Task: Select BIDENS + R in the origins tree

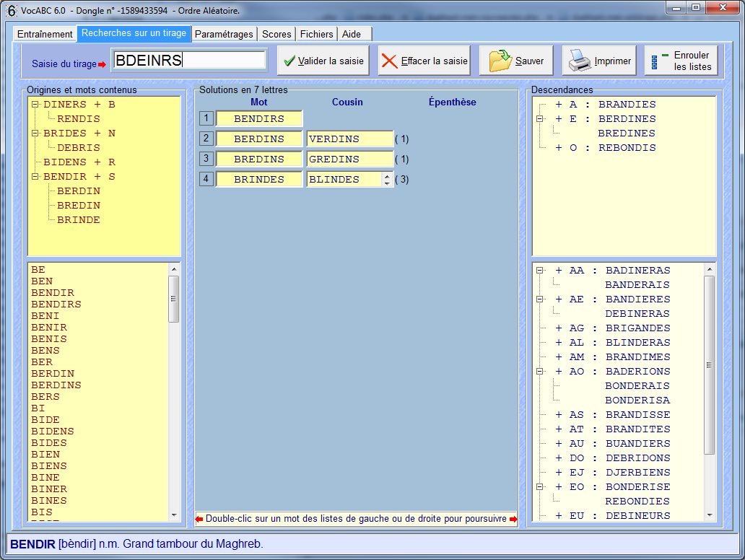Action: 79,162
